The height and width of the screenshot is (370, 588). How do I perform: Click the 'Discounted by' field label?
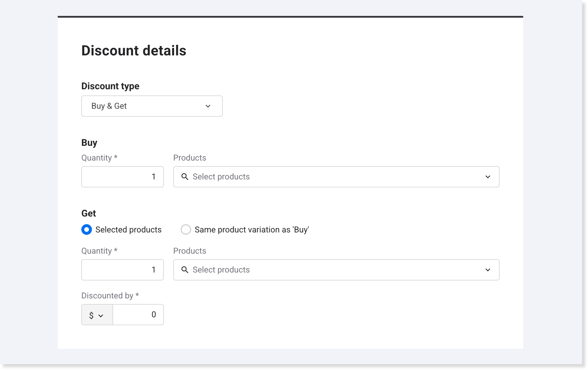107,296
